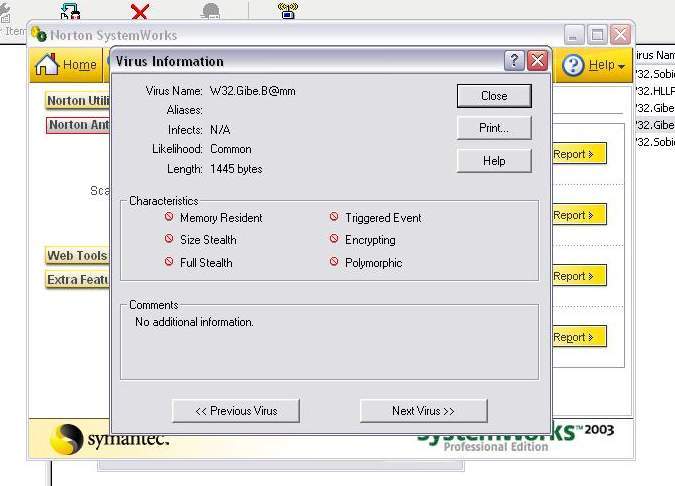The image size is (675, 486).
Task: Click the Print... button
Action: click(494, 128)
